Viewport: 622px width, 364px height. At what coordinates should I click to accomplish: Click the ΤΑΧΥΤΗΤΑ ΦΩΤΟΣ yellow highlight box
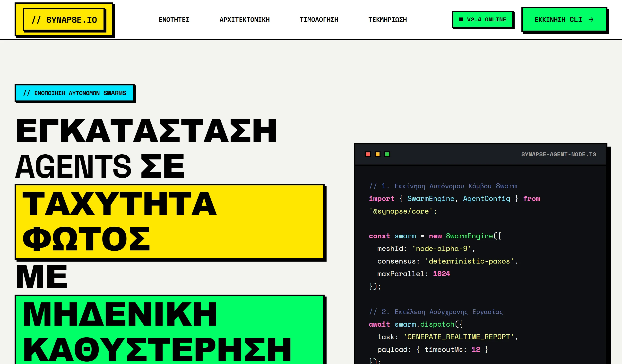click(170, 222)
